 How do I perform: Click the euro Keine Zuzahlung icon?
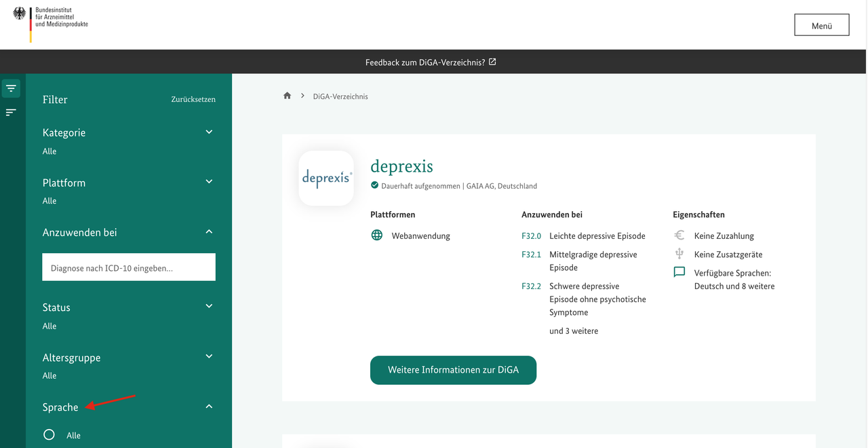pos(679,236)
